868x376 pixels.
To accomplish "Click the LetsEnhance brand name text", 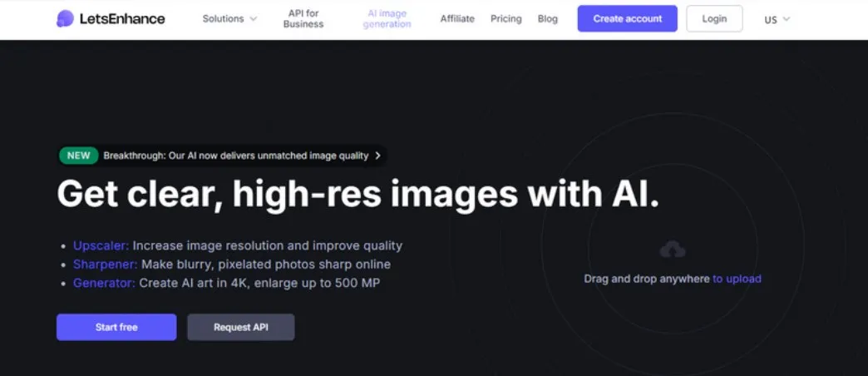I will coord(122,19).
